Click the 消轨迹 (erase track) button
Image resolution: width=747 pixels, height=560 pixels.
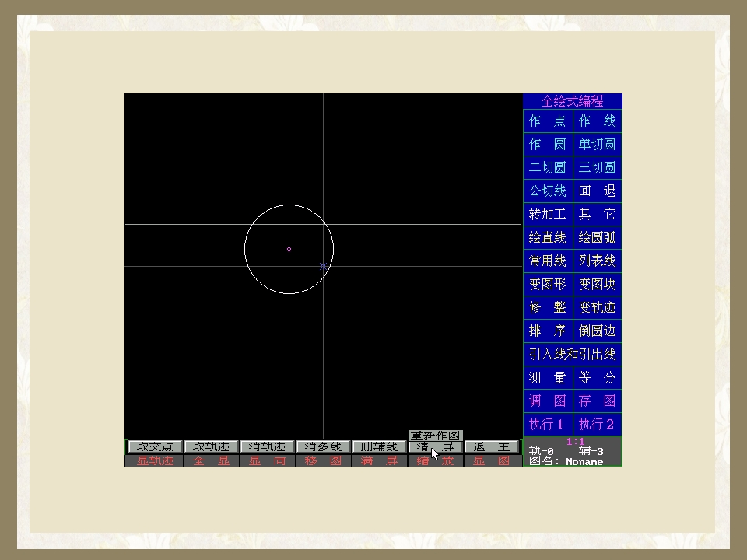pos(268,447)
